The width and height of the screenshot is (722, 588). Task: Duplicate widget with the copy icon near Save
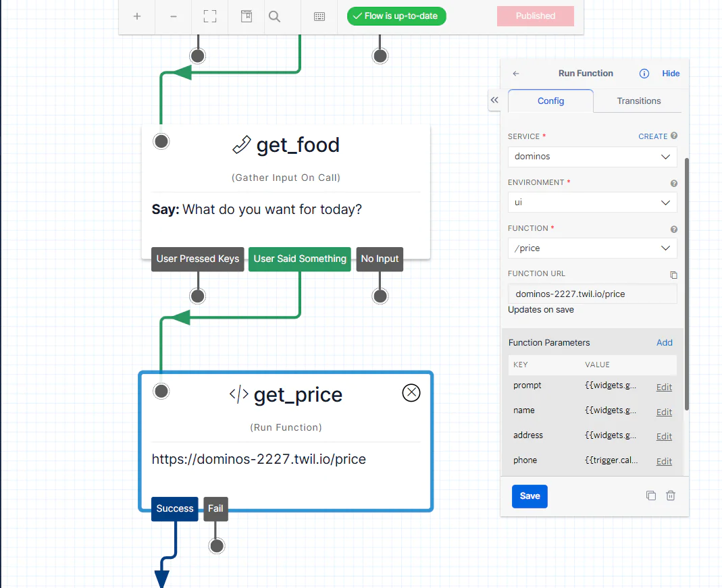coord(650,496)
